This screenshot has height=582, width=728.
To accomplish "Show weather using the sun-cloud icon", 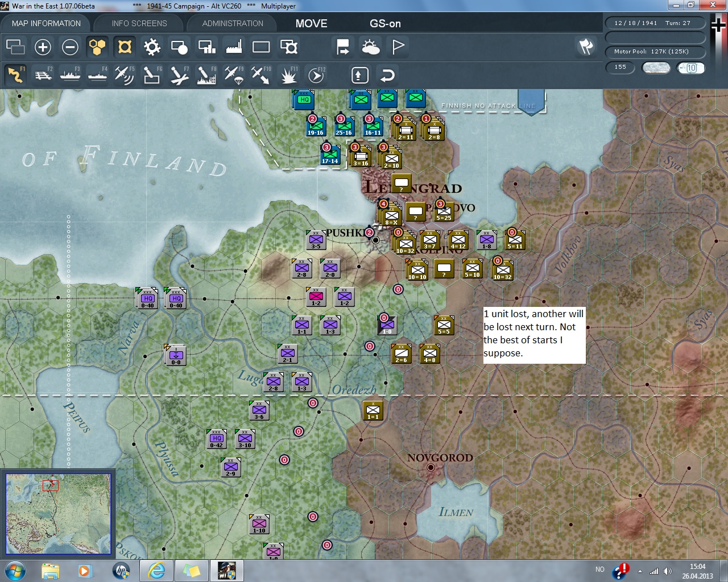I will [370, 47].
